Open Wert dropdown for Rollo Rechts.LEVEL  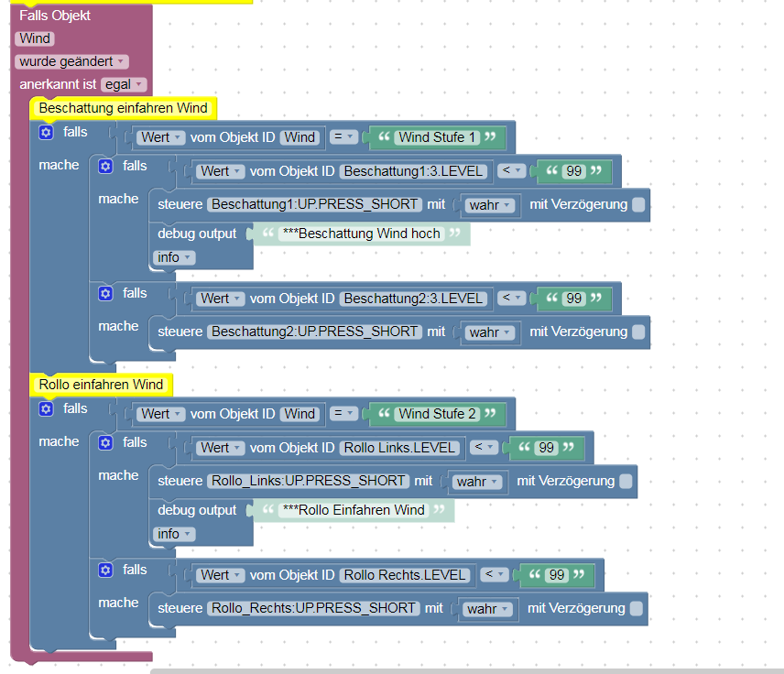coord(221,575)
